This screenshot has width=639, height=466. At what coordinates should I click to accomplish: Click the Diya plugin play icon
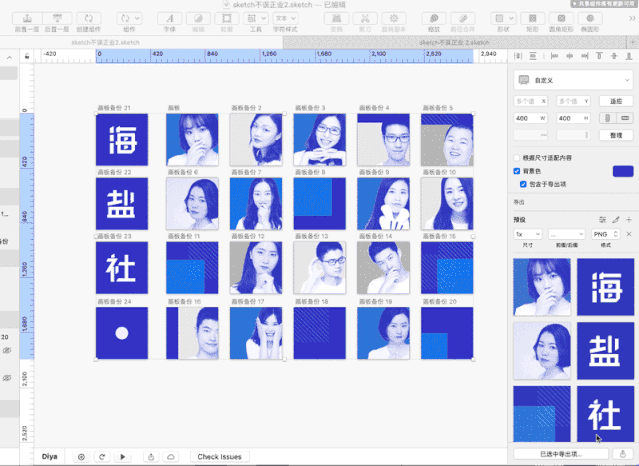[x=123, y=457]
